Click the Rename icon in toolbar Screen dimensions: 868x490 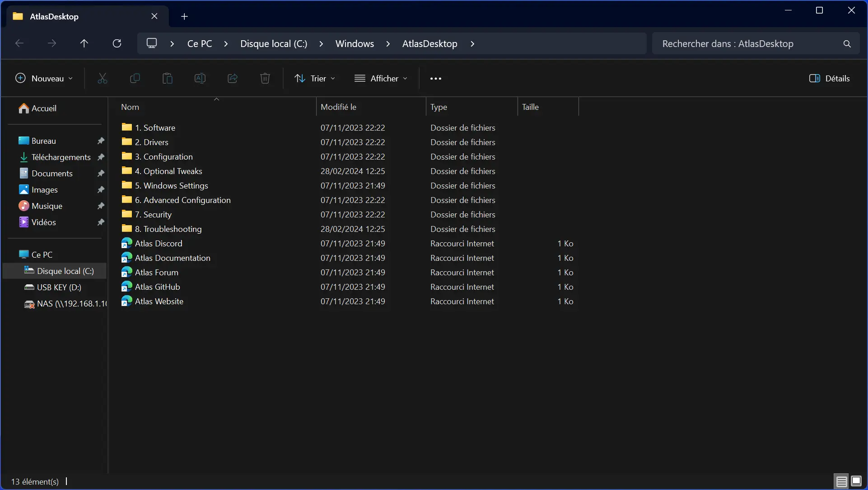[x=200, y=79]
